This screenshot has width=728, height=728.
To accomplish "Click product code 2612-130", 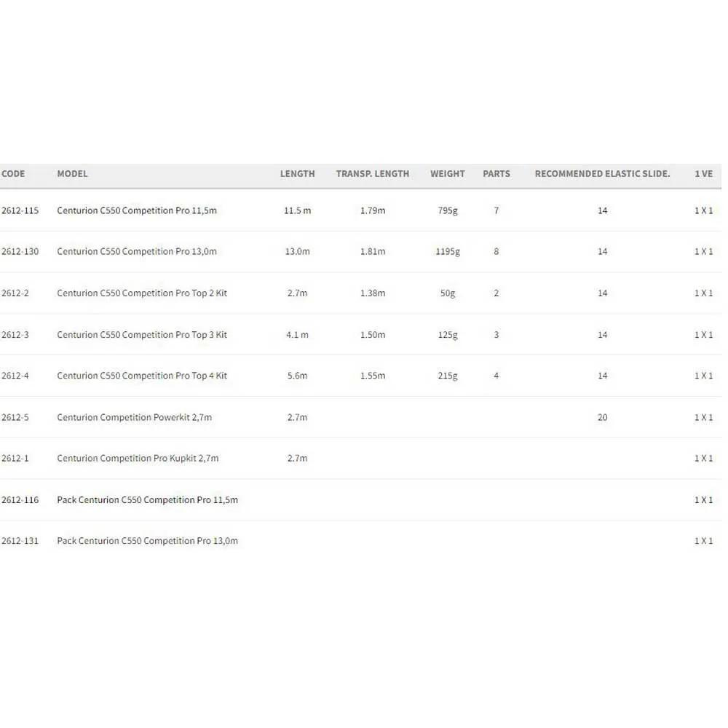I will 20,252.
